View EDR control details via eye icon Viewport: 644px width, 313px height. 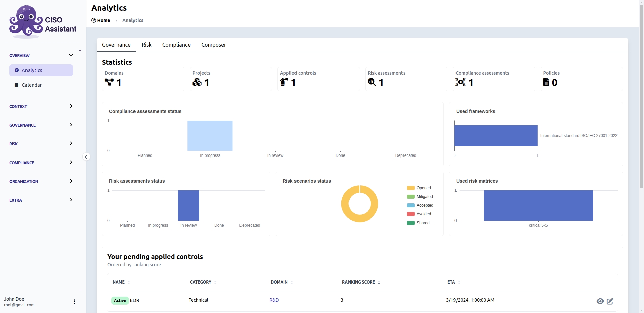point(600,301)
